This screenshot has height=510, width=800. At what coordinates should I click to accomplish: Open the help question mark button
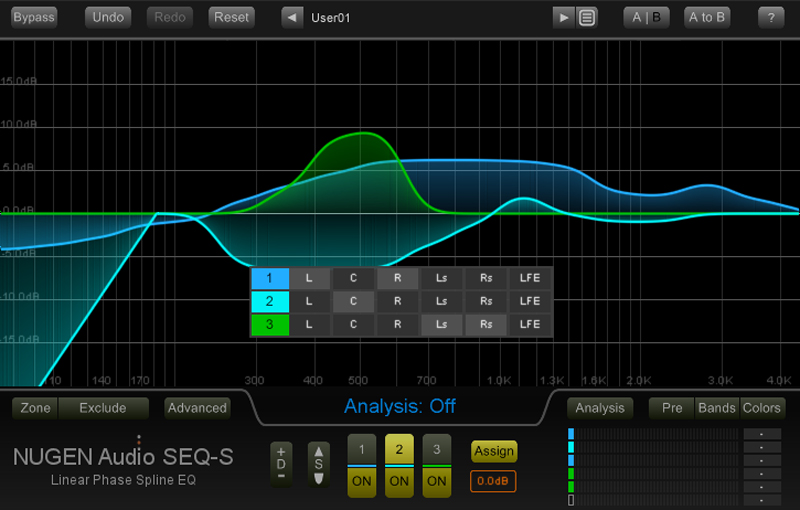[770, 17]
